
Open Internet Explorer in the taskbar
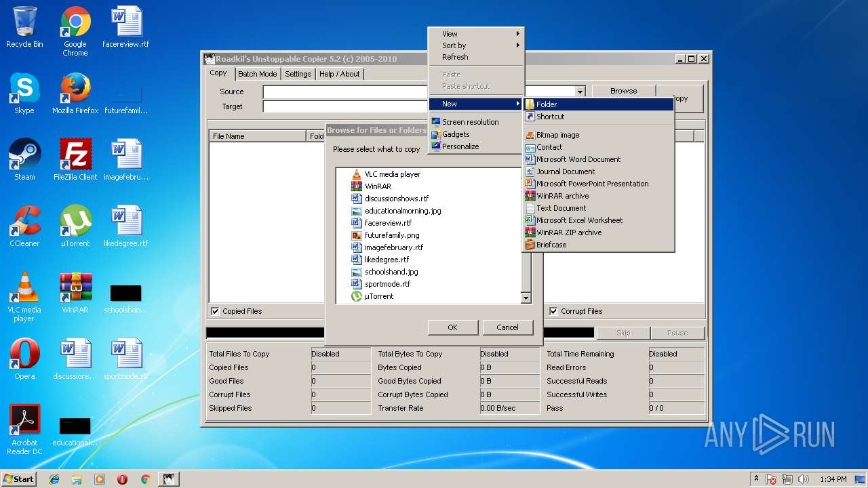pyautogui.click(x=54, y=479)
